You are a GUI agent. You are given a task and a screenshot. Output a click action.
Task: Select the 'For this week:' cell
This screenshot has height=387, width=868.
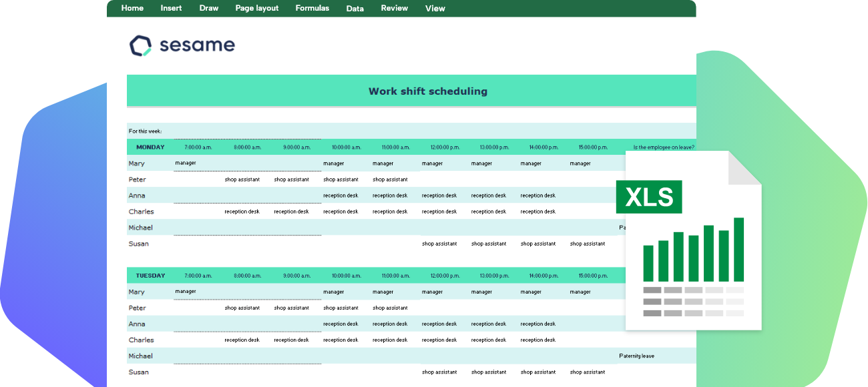[x=145, y=131]
